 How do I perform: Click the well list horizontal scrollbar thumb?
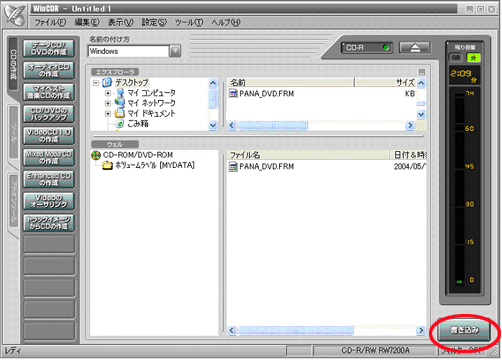[x=295, y=330]
